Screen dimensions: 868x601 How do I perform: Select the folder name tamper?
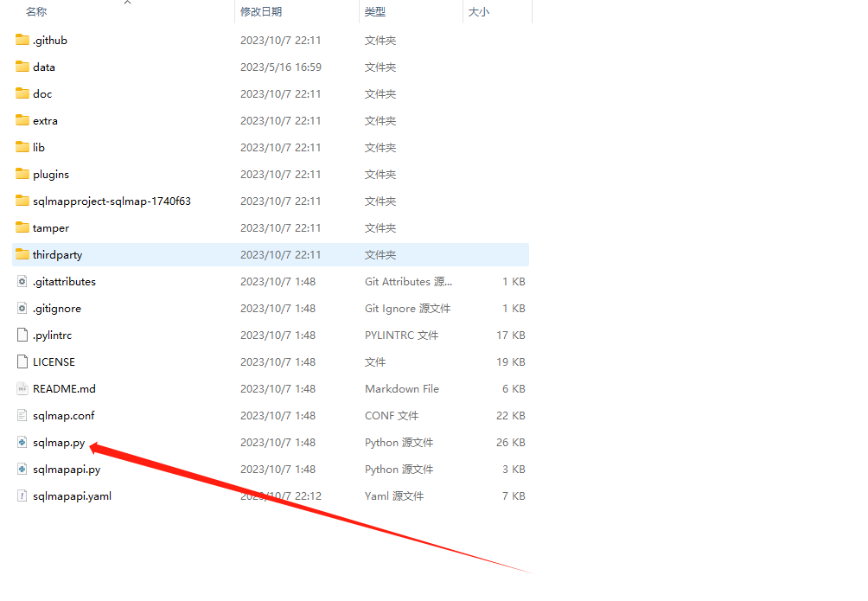tap(51, 228)
